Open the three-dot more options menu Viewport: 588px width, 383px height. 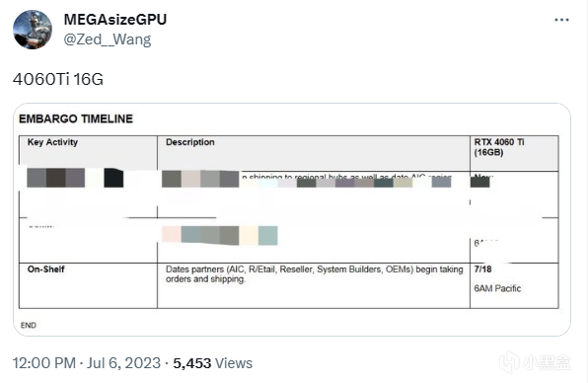(x=561, y=20)
